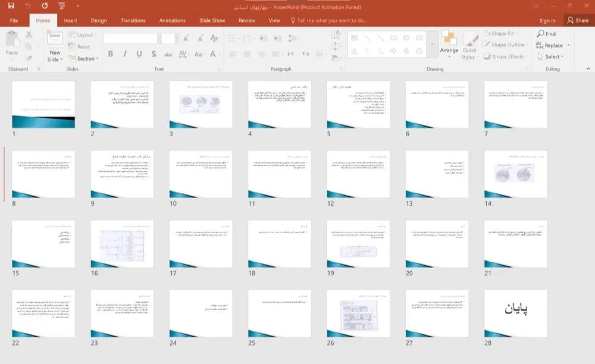Click the Repeat icon in the quick access toolbar
The width and height of the screenshot is (595, 364).
coord(45,6)
